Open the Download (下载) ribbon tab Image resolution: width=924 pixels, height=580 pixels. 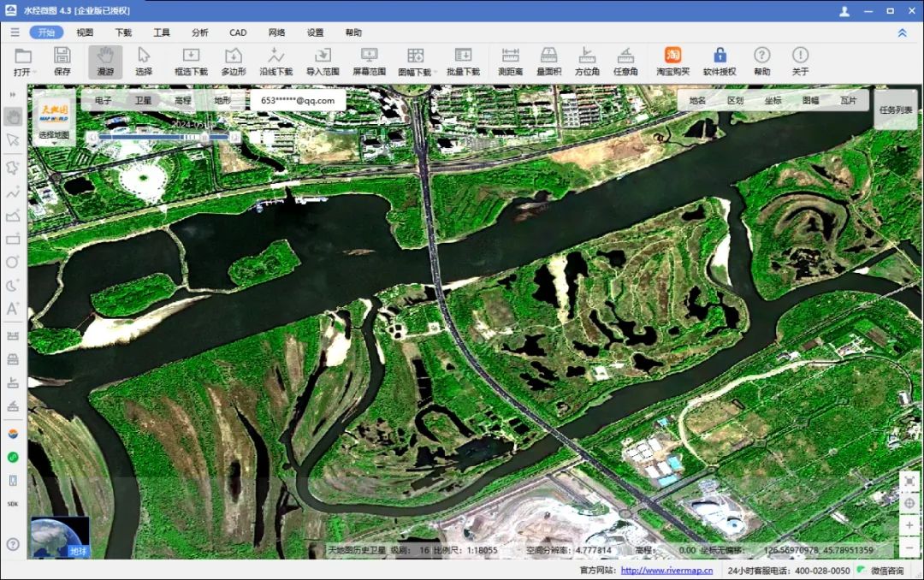123,33
